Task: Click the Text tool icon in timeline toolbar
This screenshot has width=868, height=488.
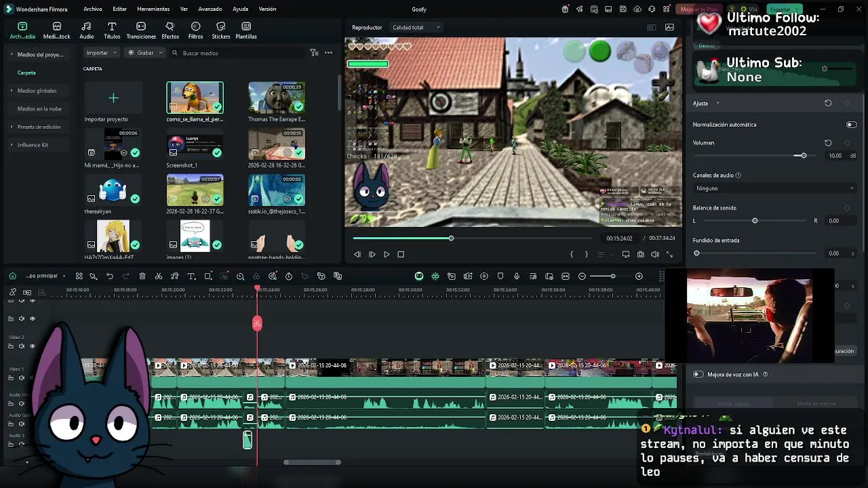Action: [x=191, y=277]
